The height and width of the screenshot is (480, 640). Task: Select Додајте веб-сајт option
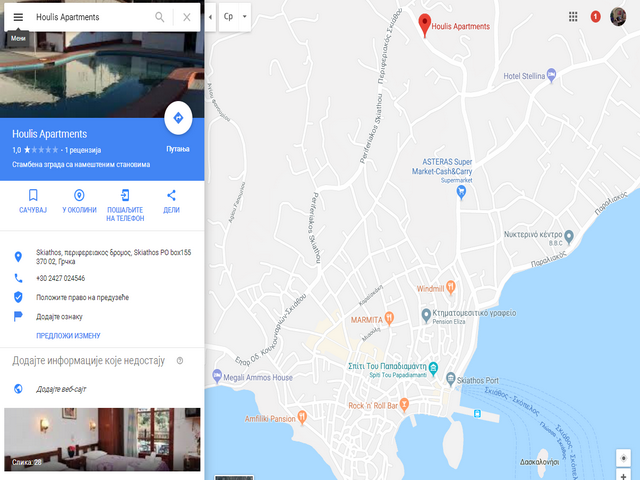click(x=61, y=389)
